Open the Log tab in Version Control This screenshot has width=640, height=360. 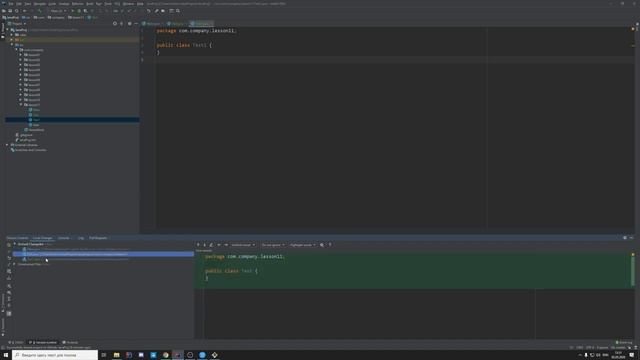81,238
